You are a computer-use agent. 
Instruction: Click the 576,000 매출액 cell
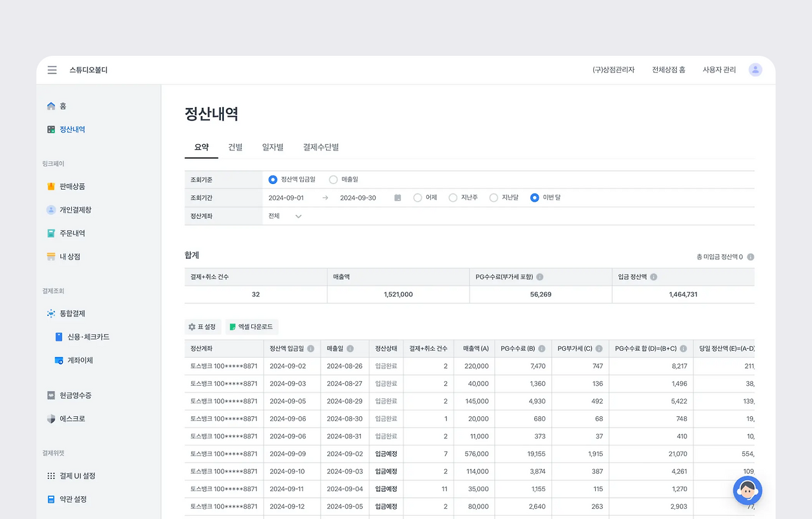pos(476,454)
